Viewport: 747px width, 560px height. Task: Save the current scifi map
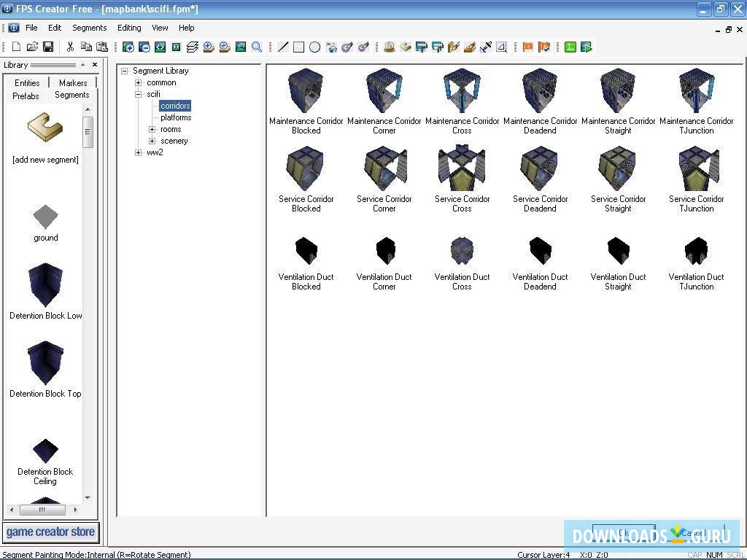48,47
